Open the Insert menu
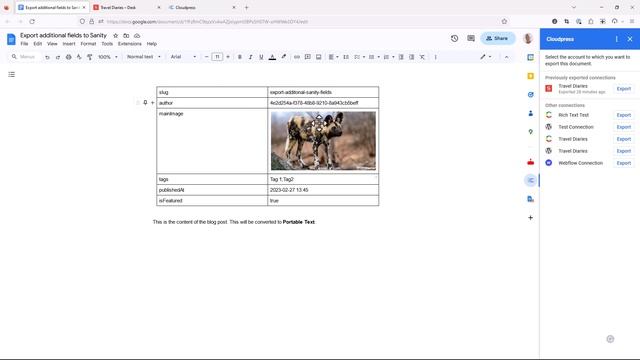The height and width of the screenshot is (360, 640). pyautogui.click(x=69, y=44)
